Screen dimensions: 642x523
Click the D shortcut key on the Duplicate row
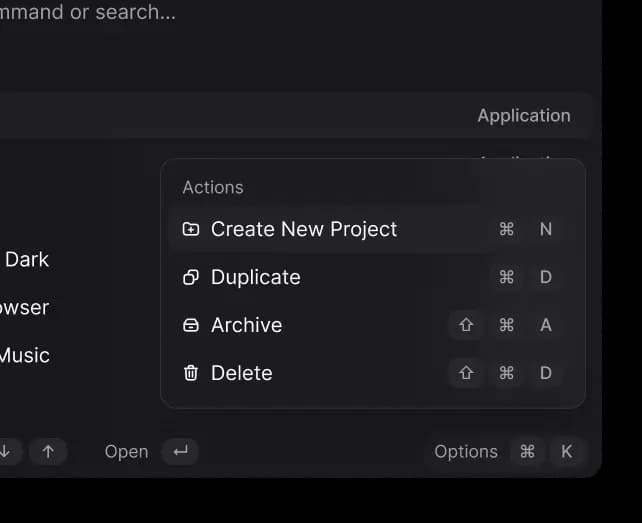click(x=546, y=277)
